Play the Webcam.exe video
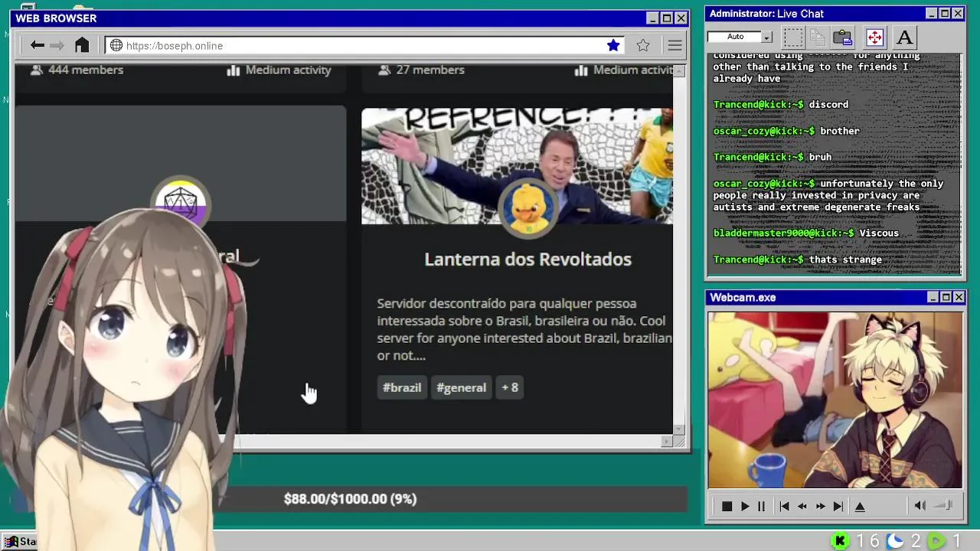 (744, 506)
